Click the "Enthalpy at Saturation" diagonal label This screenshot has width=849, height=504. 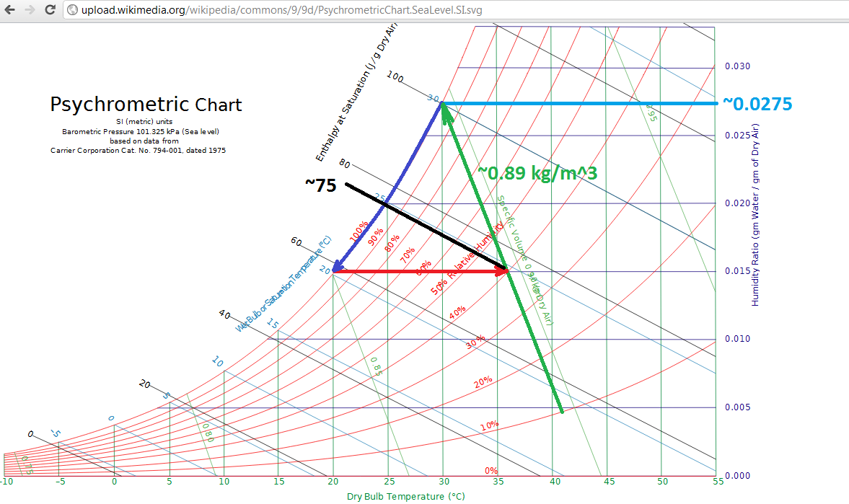tap(356, 92)
